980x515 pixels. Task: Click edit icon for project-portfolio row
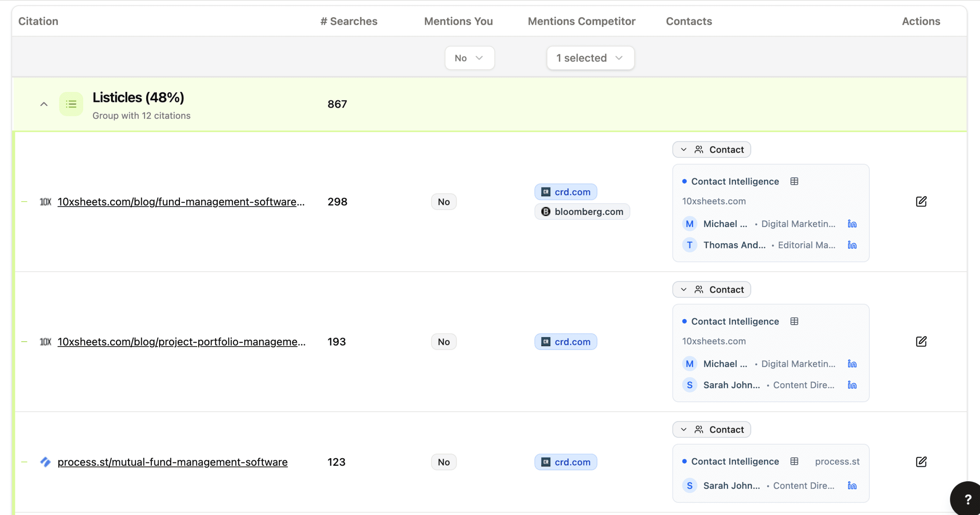click(x=921, y=341)
